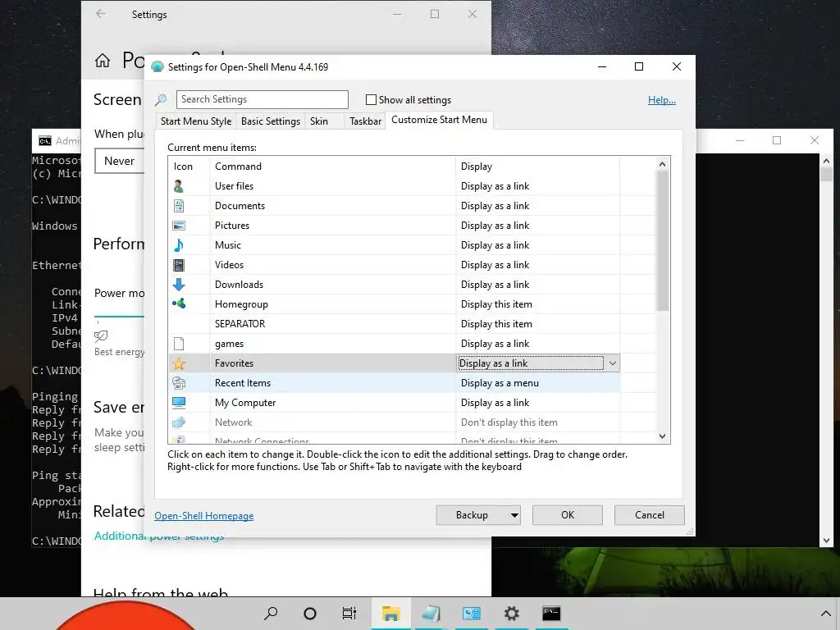
Task: Open the Backup button dropdown arrow
Action: click(x=514, y=515)
